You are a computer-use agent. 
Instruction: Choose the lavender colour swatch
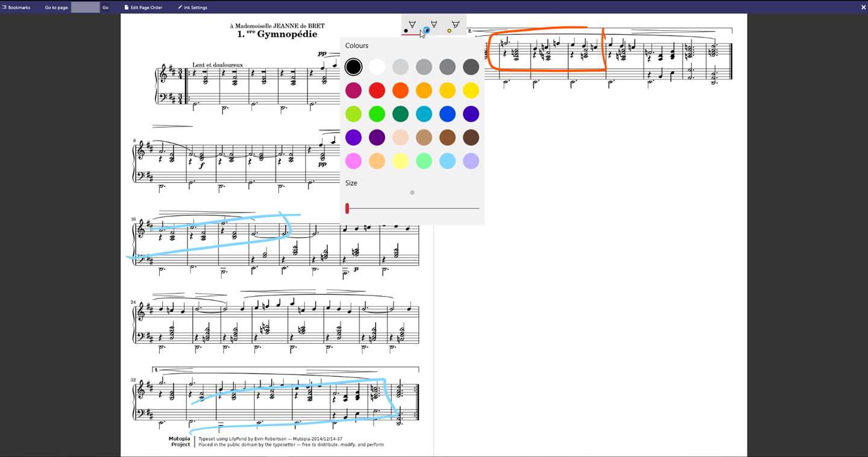471,161
